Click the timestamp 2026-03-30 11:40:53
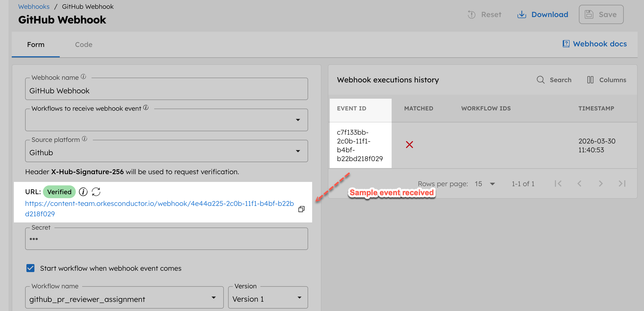This screenshot has height=311, width=644. (x=597, y=145)
